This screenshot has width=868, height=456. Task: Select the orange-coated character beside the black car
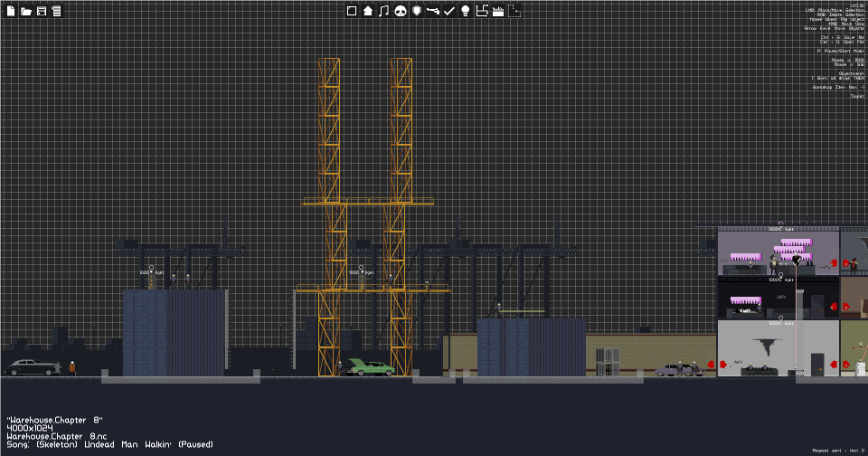pyautogui.click(x=72, y=368)
